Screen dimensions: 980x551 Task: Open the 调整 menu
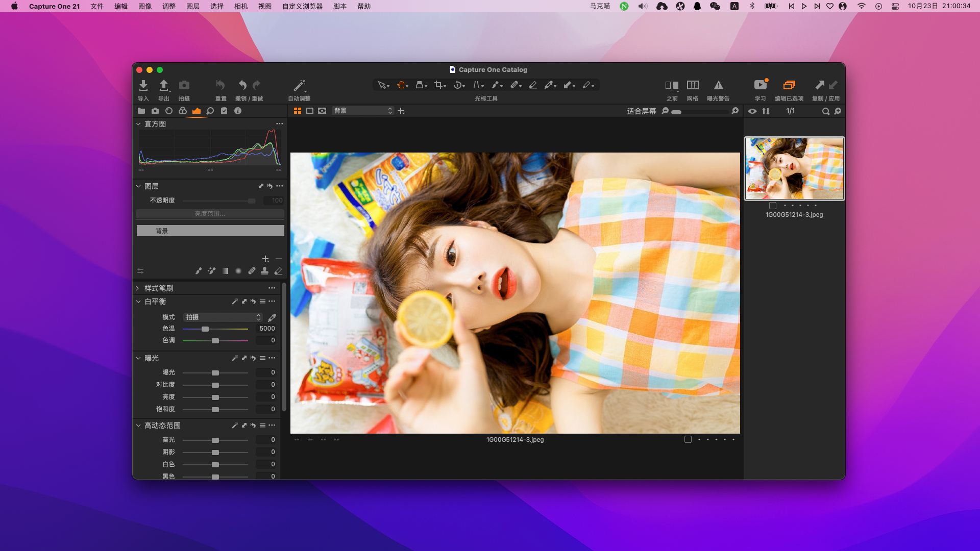click(168, 6)
